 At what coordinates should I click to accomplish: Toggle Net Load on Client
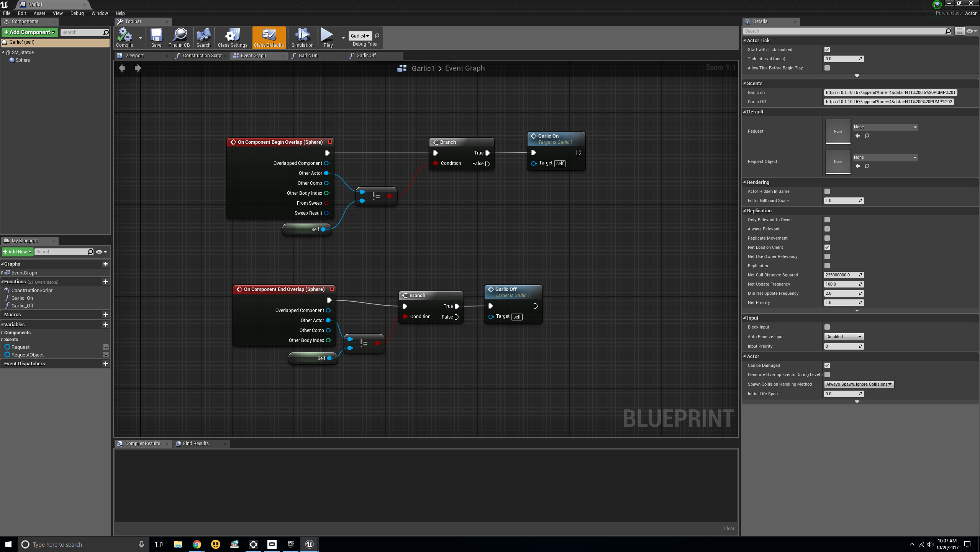827,247
